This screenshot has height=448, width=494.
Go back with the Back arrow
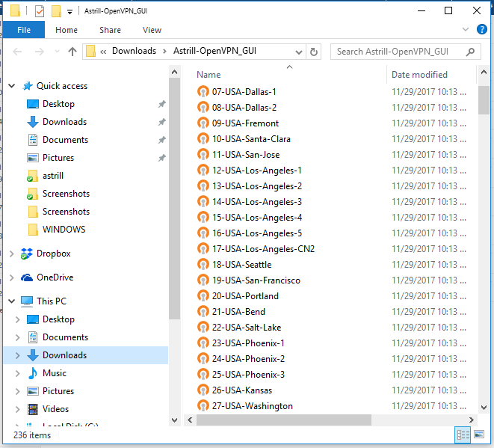[x=17, y=52]
